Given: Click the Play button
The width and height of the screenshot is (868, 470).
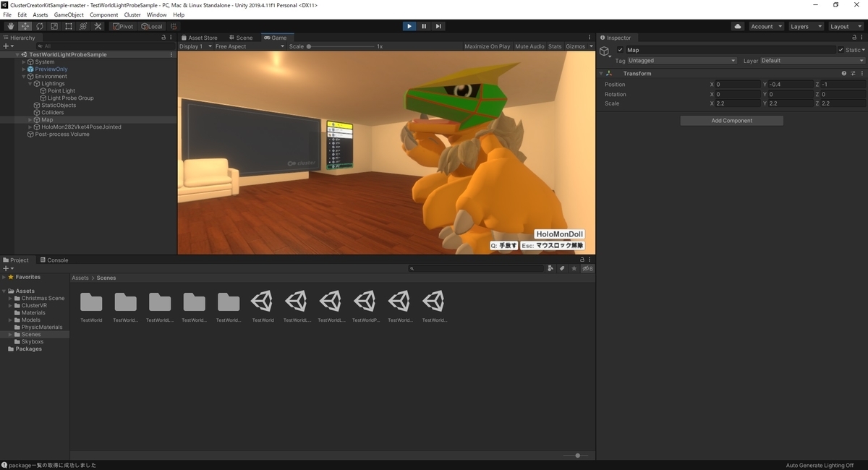Looking at the screenshot, I should tap(409, 26).
